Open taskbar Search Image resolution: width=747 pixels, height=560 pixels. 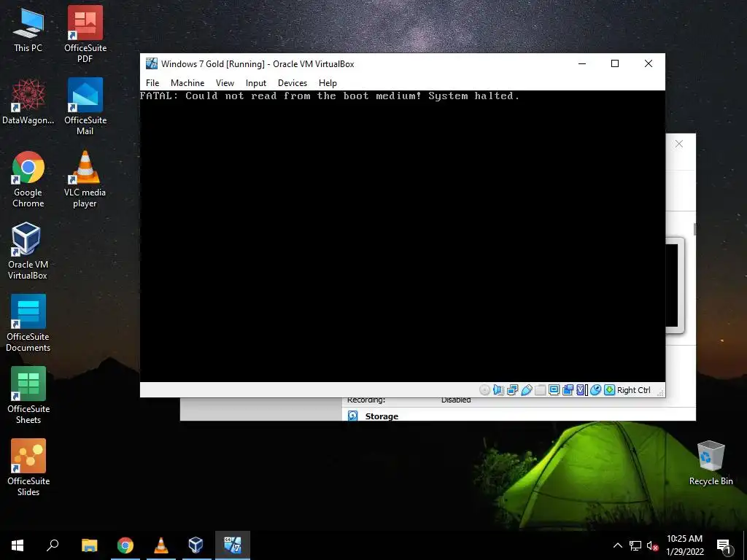click(53, 545)
